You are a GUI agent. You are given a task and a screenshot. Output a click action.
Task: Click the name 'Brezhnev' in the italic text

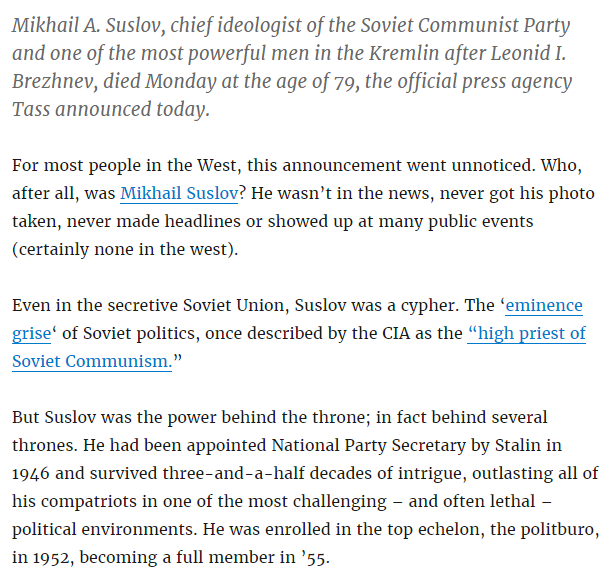(54, 81)
